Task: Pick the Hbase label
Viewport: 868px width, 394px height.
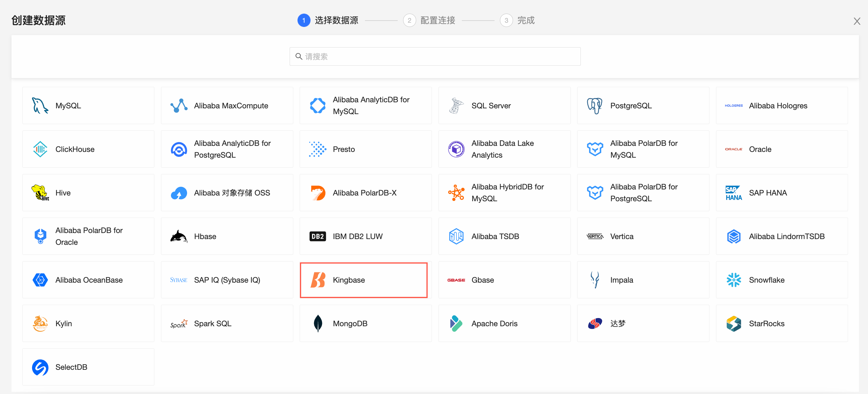Action: click(205, 236)
